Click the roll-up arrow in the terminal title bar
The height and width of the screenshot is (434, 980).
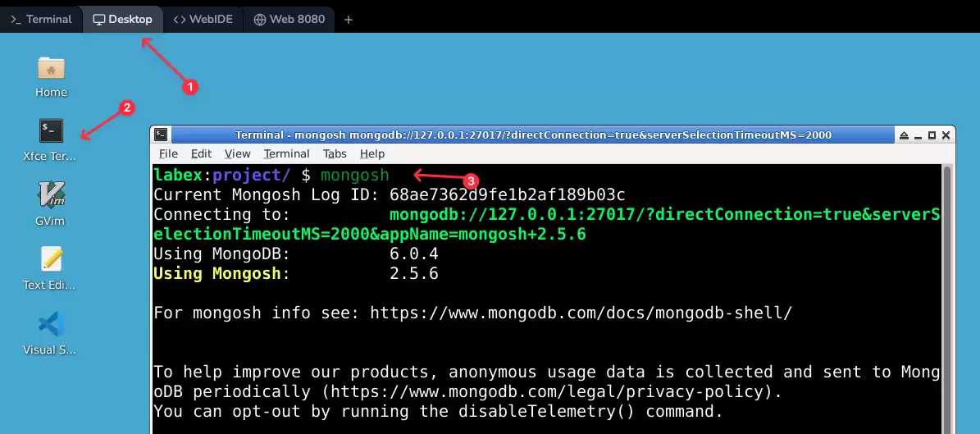click(x=904, y=135)
